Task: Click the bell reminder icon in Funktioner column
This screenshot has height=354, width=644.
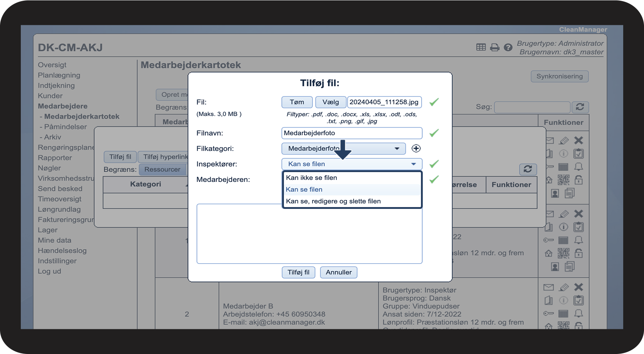Action: (578, 167)
